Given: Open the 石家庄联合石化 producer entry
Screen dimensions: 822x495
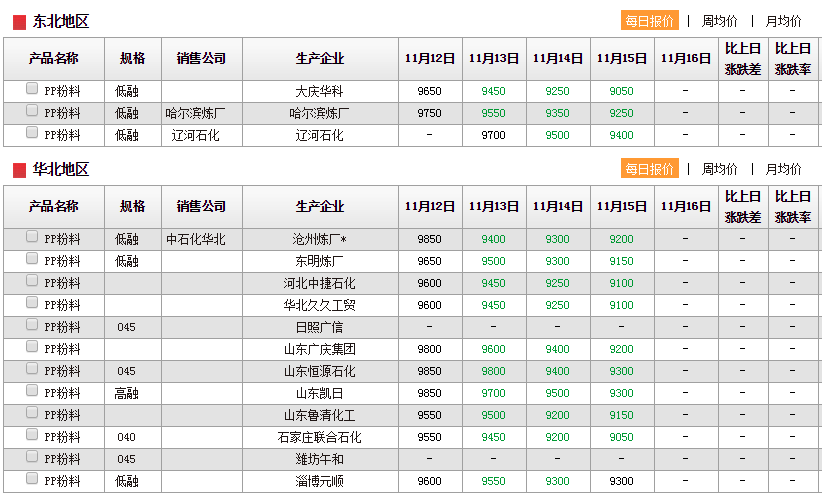Looking at the screenshot, I should [x=319, y=437].
